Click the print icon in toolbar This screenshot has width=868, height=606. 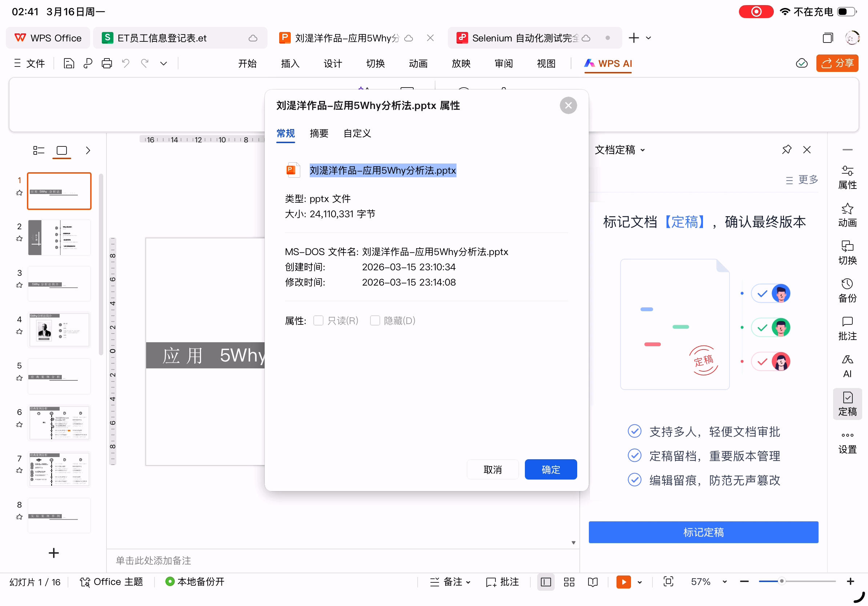[x=107, y=64]
